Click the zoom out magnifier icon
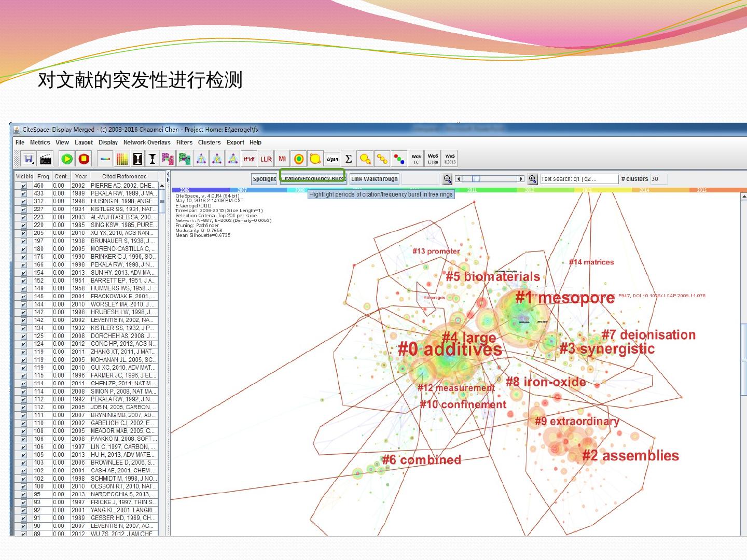747x560 pixels. [x=447, y=179]
